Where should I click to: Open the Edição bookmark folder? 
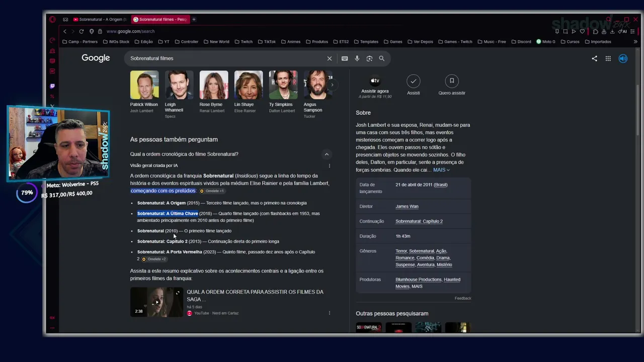[143, 42]
